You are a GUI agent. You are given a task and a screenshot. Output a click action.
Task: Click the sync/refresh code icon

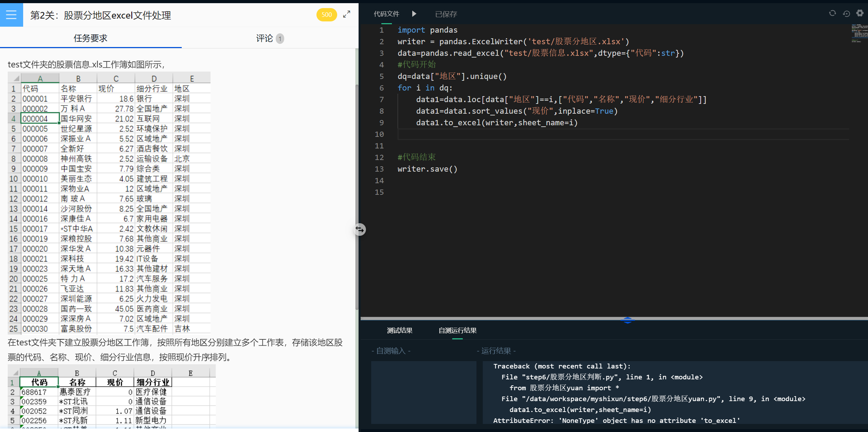click(832, 13)
